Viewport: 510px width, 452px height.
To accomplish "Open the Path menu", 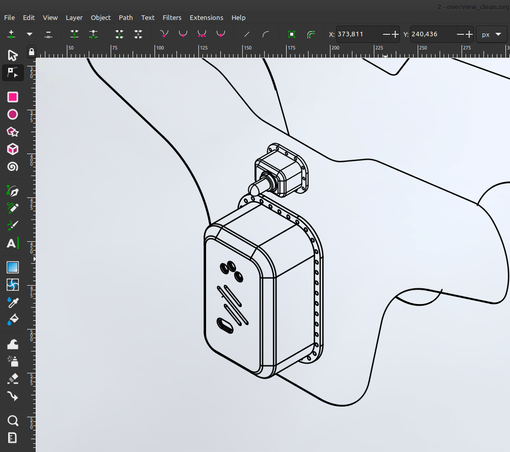I will [126, 18].
